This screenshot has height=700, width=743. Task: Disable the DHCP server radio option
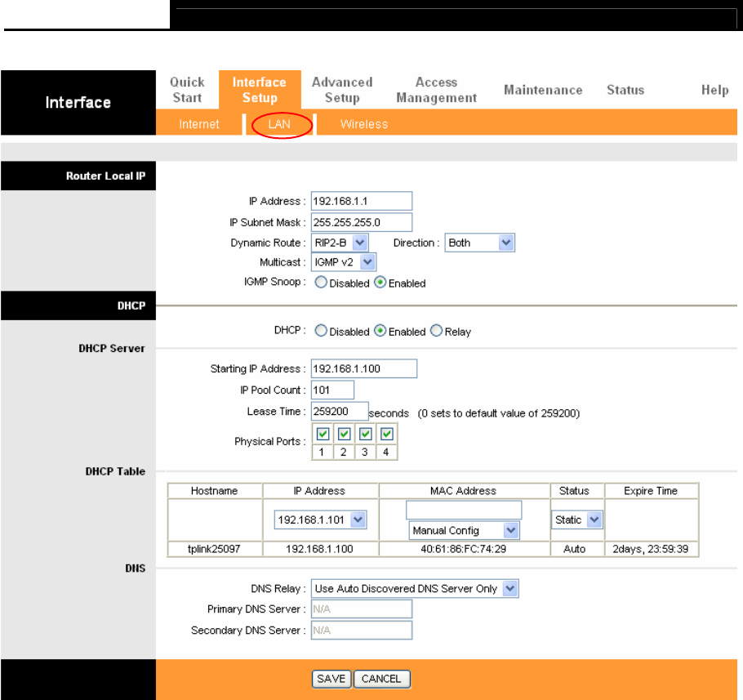point(321,332)
